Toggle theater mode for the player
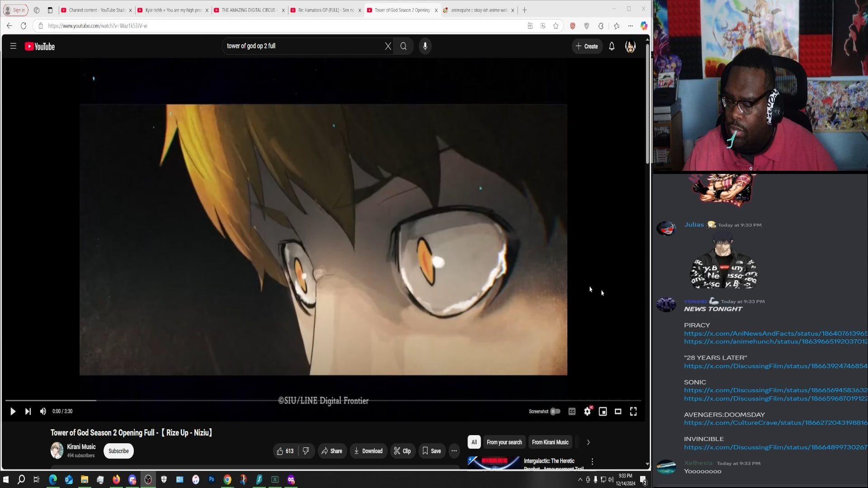 pyautogui.click(x=618, y=411)
